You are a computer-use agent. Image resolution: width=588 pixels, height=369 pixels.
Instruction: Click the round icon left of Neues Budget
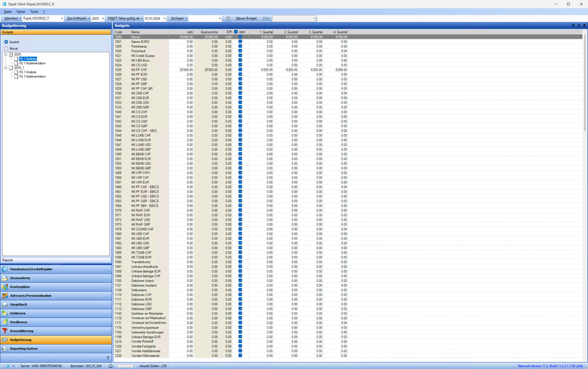pos(228,19)
